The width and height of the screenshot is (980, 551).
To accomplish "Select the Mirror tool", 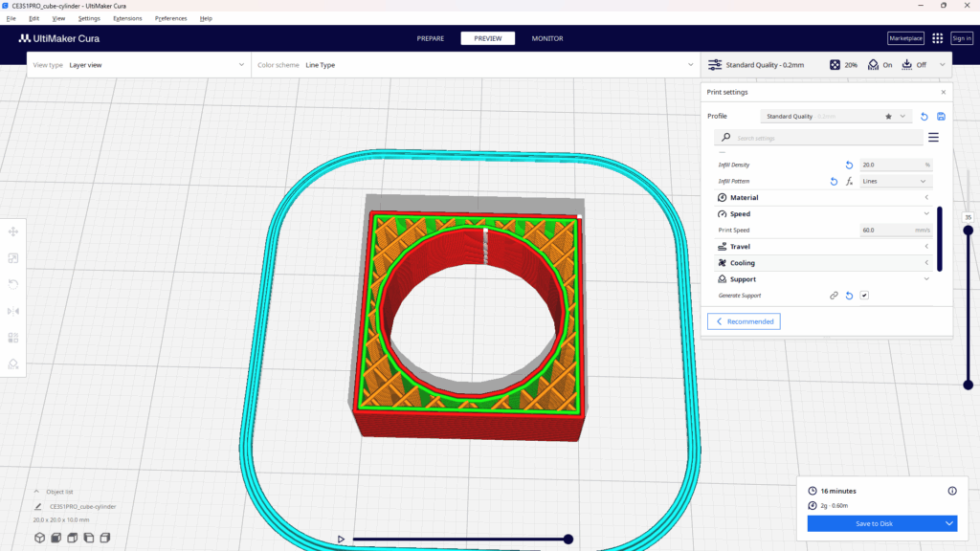I will (13, 311).
